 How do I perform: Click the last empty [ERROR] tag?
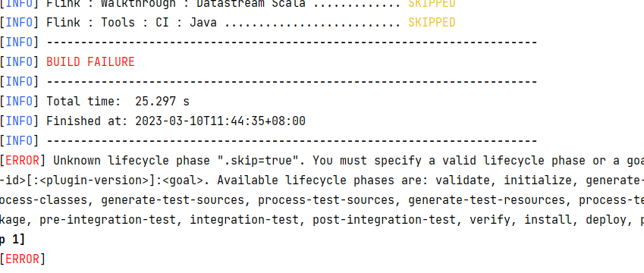(x=22, y=259)
